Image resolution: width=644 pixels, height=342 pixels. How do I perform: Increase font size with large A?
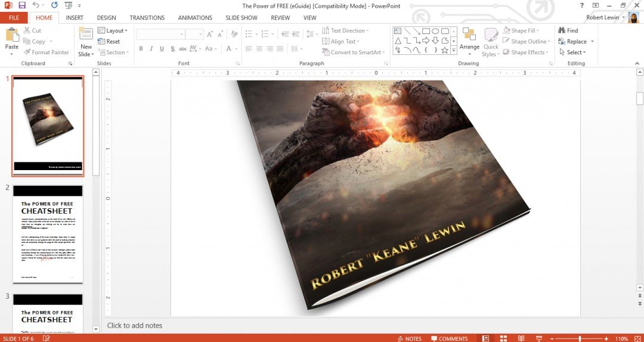click(x=210, y=35)
